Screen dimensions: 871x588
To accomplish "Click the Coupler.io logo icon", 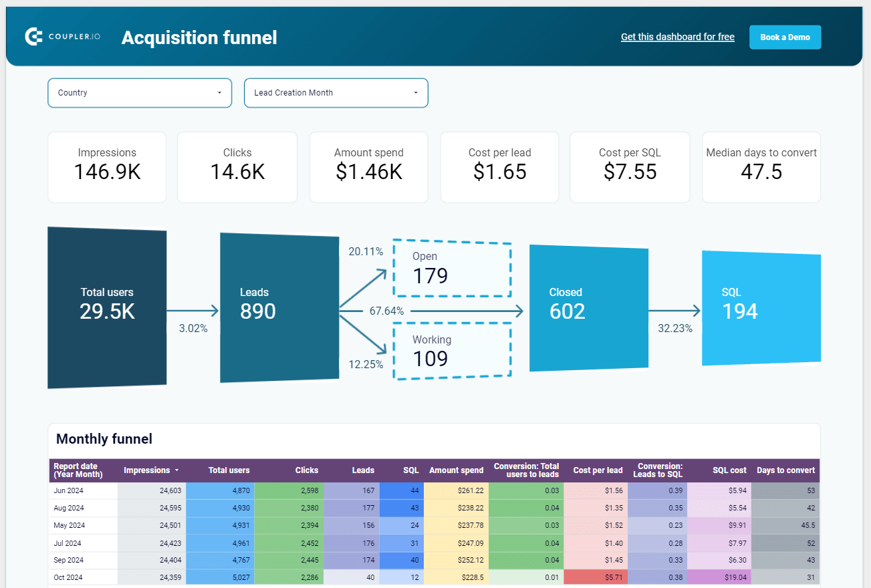I will (x=33, y=37).
